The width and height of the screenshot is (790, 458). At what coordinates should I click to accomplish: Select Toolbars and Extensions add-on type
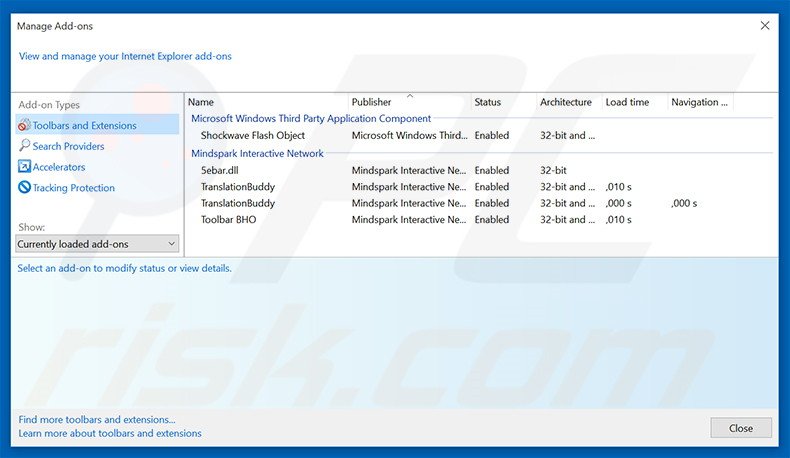[97, 125]
